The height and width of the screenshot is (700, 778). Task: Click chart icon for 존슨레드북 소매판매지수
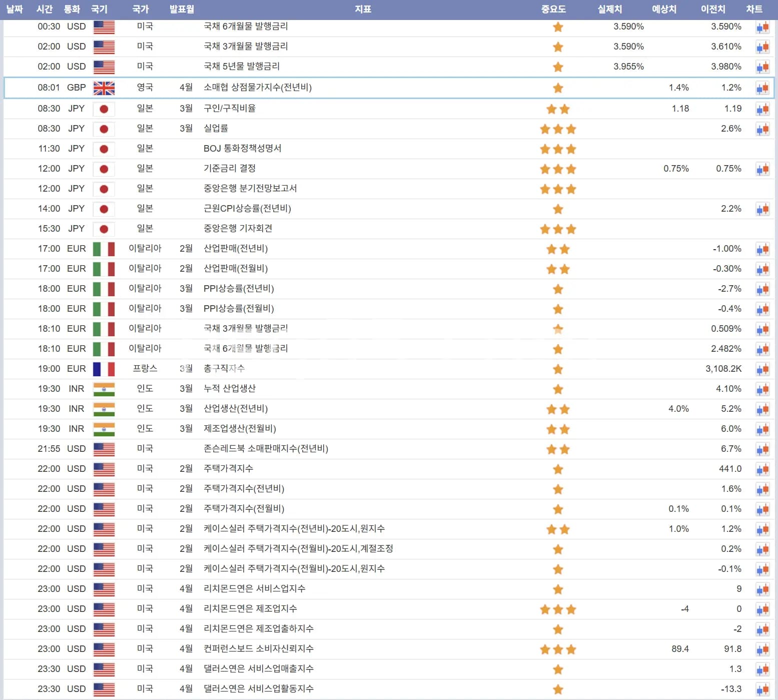[762, 450]
